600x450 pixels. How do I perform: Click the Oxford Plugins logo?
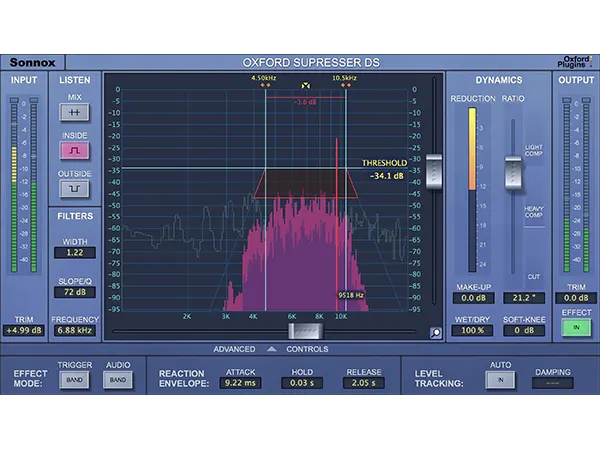(574, 62)
